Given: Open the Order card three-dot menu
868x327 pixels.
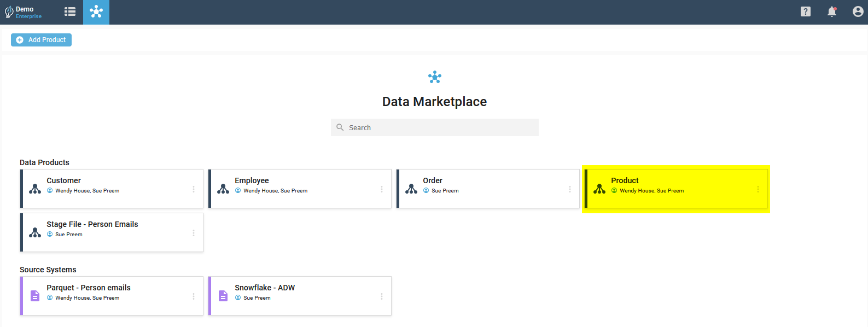Looking at the screenshot, I should [x=570, y=189].
